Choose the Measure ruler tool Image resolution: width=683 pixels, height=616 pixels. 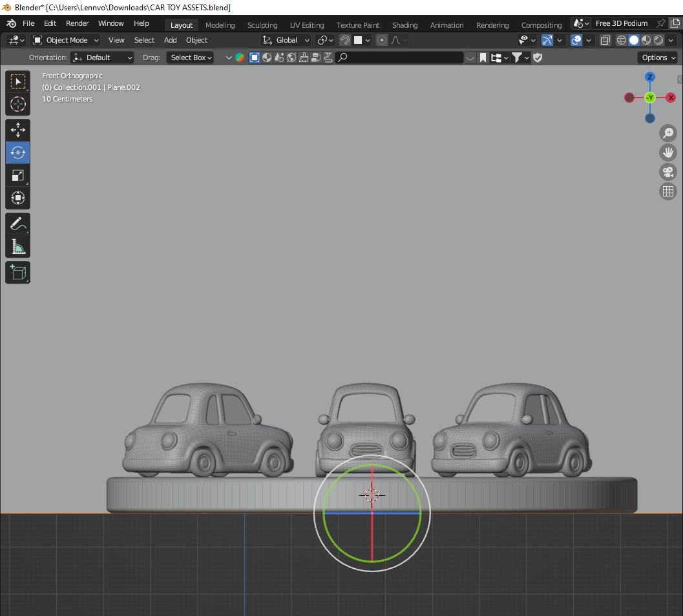pos(18,247)
